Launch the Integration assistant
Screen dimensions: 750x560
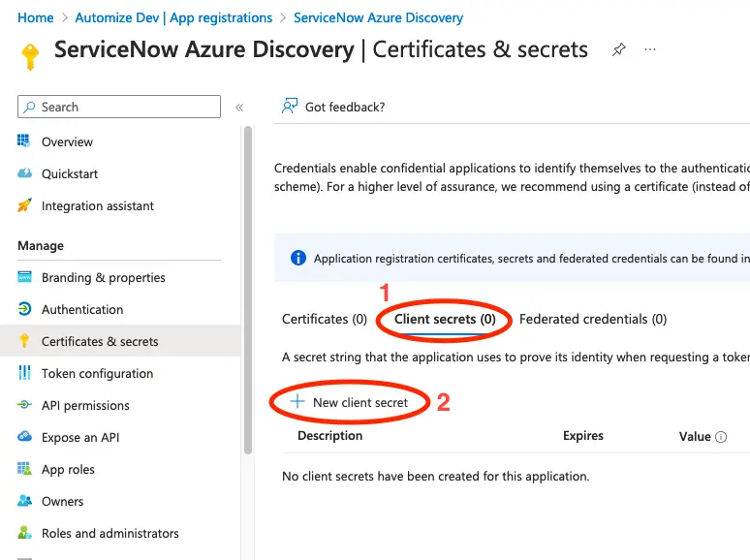tap(97, 206)
